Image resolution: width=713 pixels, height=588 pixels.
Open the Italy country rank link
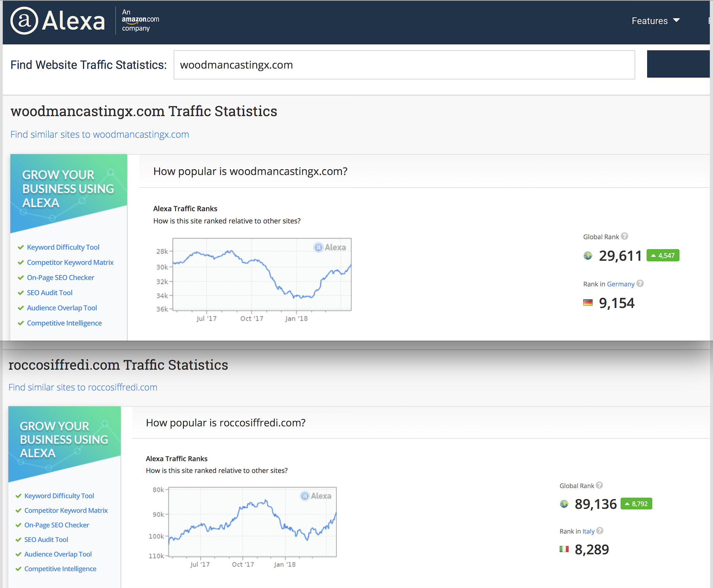coord(588,531)
